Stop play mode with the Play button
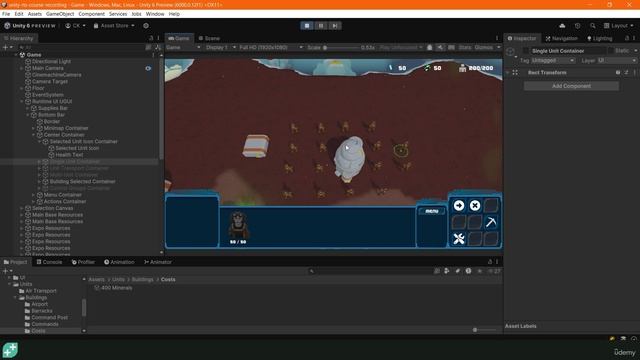Viewport: 640px width, 360px height. pos(307,26)
